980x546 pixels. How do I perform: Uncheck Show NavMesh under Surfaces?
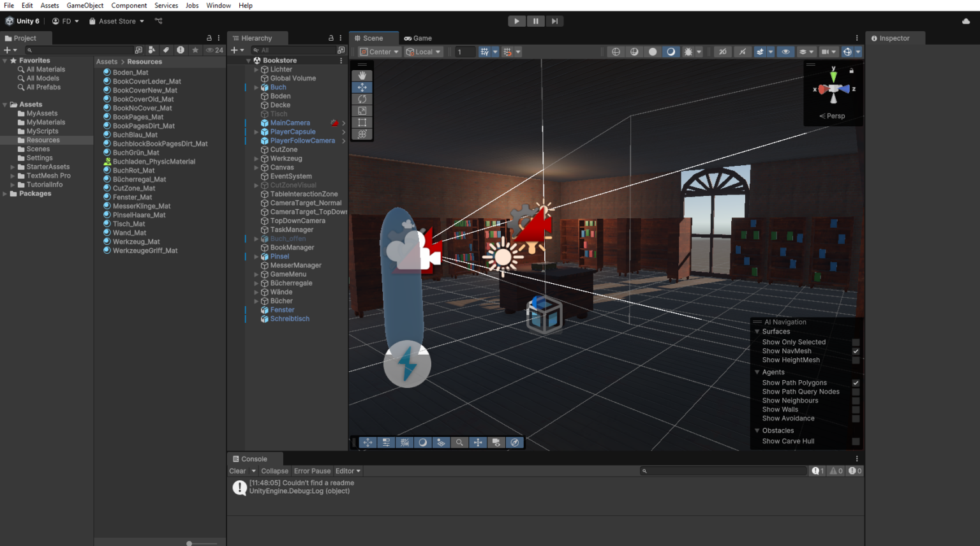click(x=855, y=351)
